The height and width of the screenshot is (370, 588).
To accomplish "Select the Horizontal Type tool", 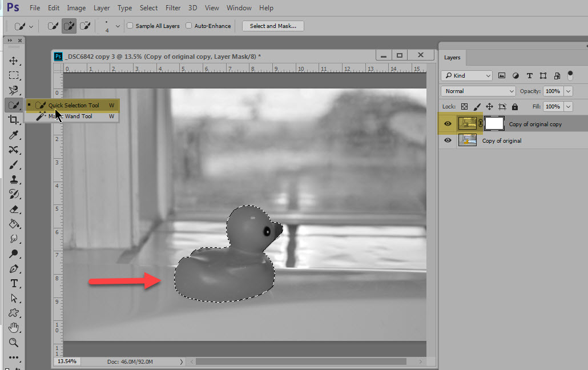I will [x=14, y=284].
